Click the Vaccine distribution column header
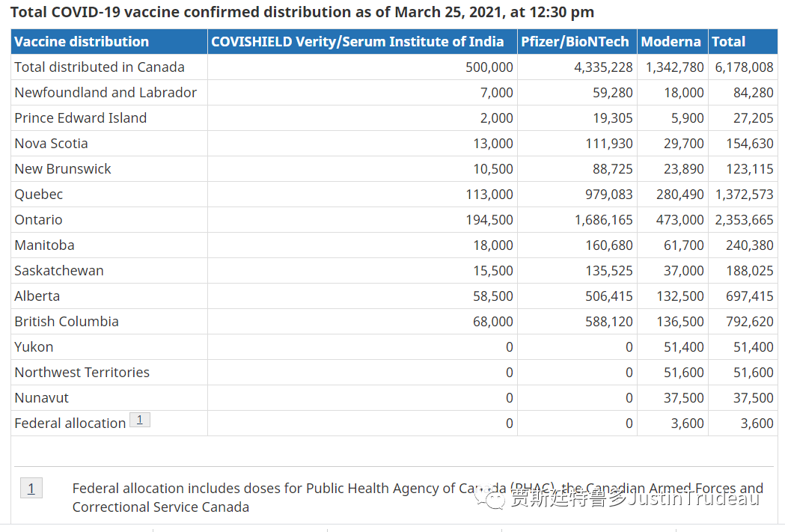This screenshot has width=785, height=532. [x=82, y=42]
